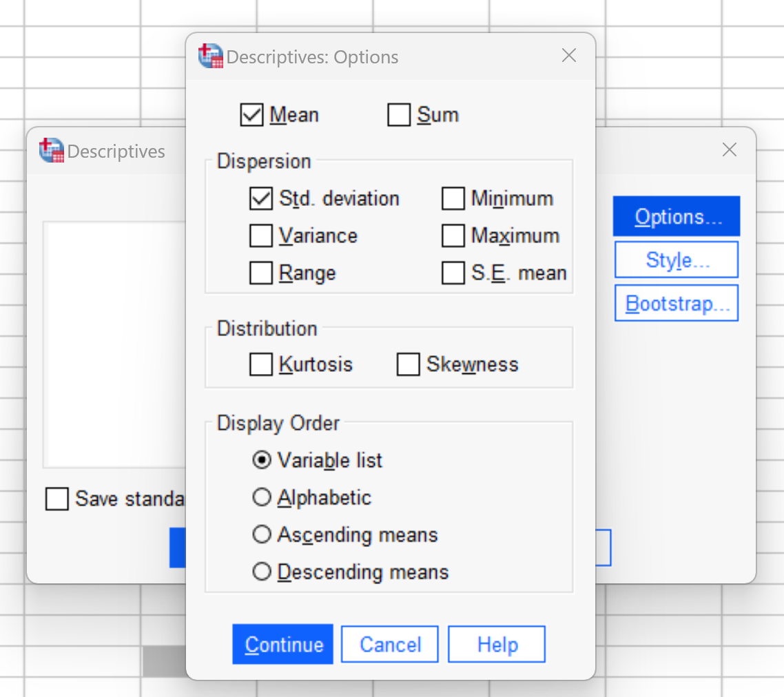The width and height of the screenshot is (784, 697).
Task: Enable the Maximum checkbox
Action: point(453,236)
